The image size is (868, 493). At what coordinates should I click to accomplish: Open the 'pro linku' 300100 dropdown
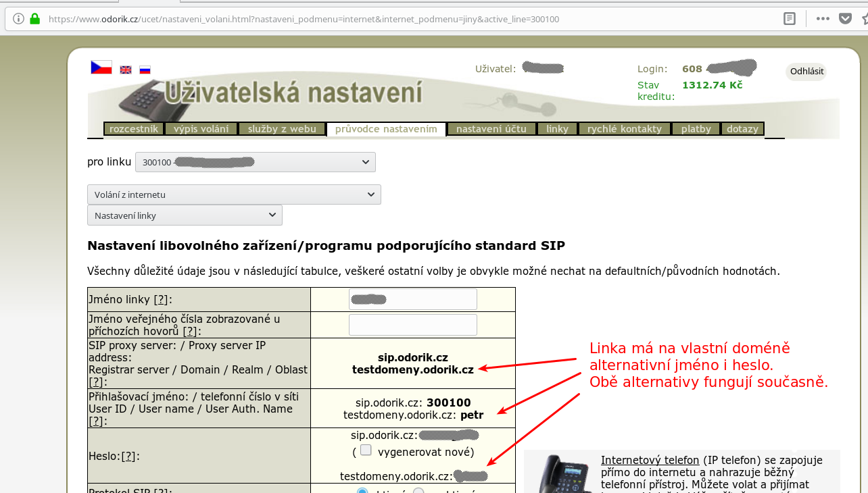[256, 162]
